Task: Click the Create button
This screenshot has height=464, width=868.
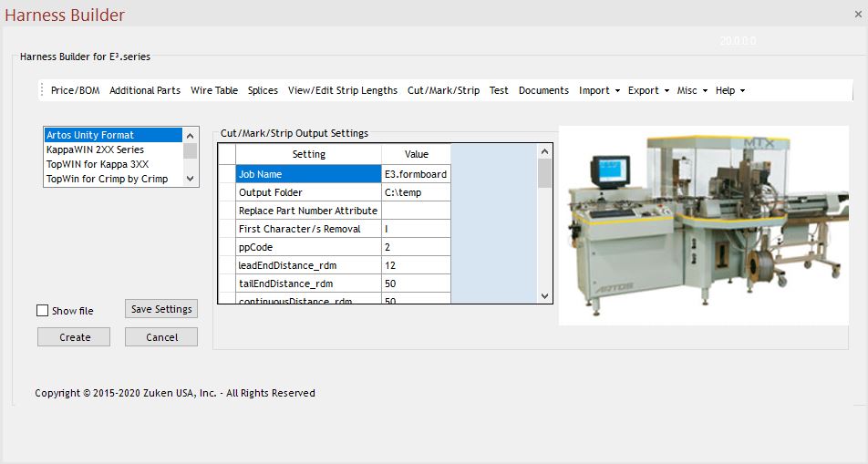Action: [74, 337]
